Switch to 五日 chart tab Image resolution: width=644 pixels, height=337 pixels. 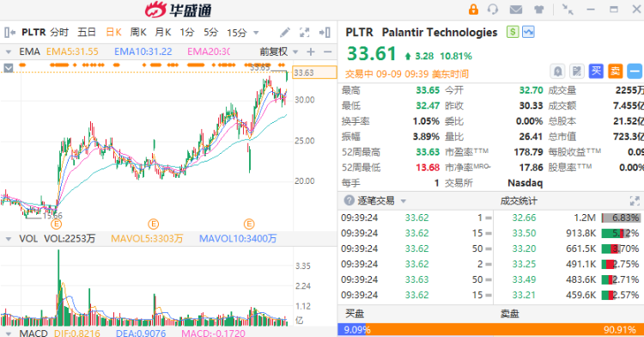(86, 32)
